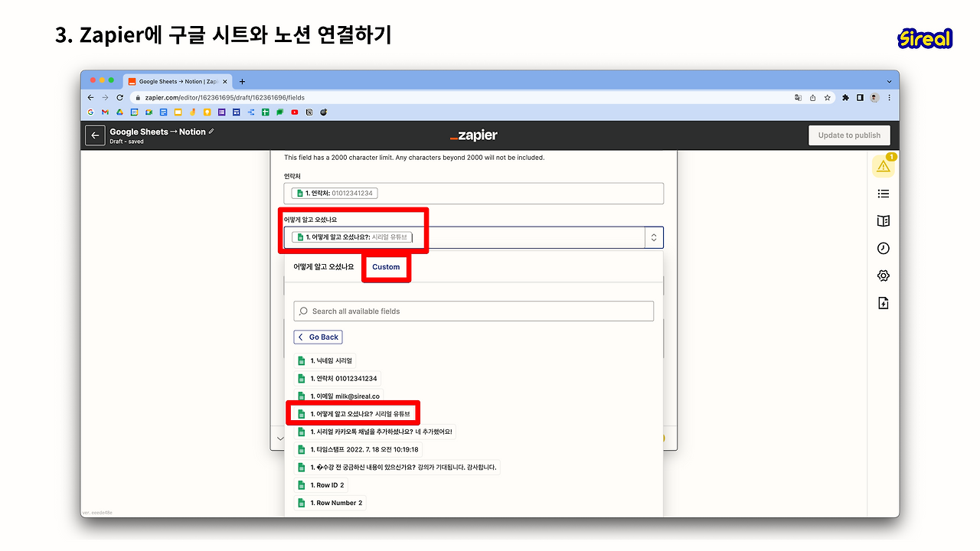Open the Notion bookmark
The width and height of the screenshot is (980, 551).
point(309,112)
